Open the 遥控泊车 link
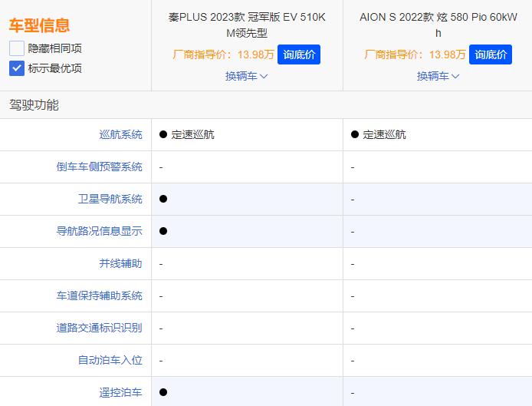 (x=120, y=392)
